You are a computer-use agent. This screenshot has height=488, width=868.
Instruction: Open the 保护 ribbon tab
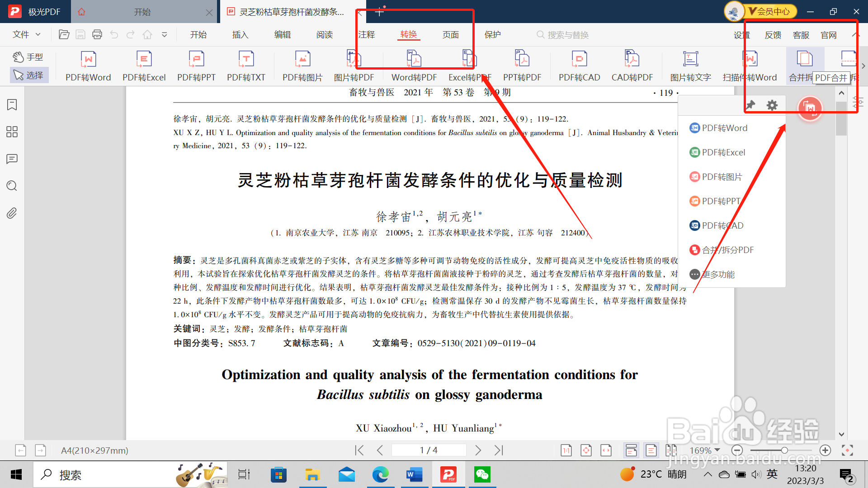[492, 35]
